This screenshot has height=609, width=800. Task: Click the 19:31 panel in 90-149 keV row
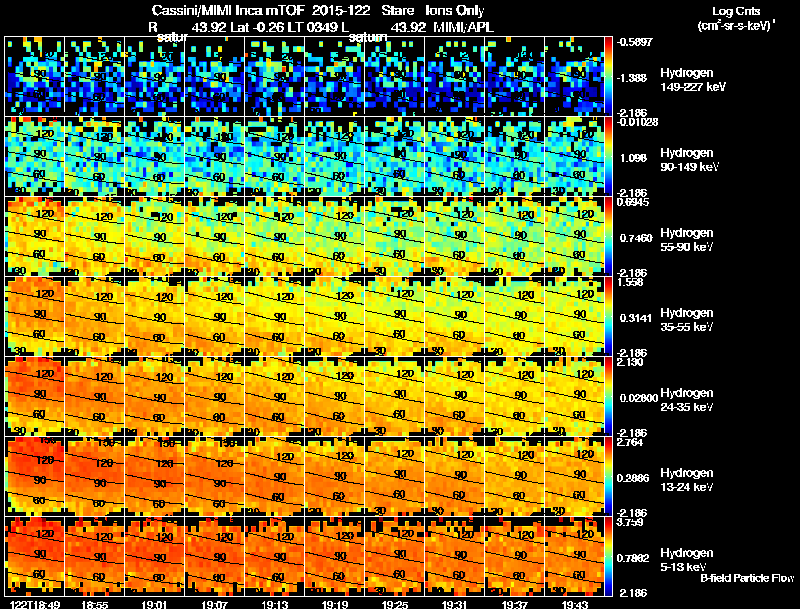click(455, 156)
